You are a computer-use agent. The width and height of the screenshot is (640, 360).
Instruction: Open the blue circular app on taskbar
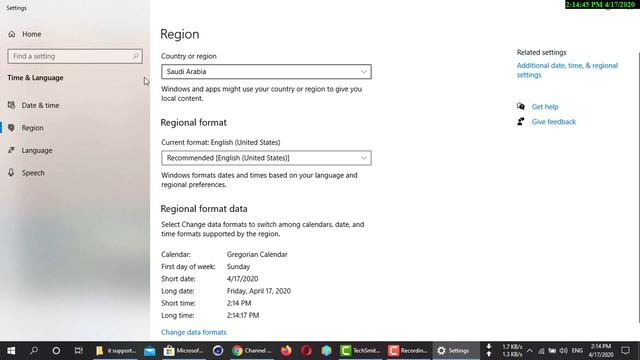[x=218, y=351]
